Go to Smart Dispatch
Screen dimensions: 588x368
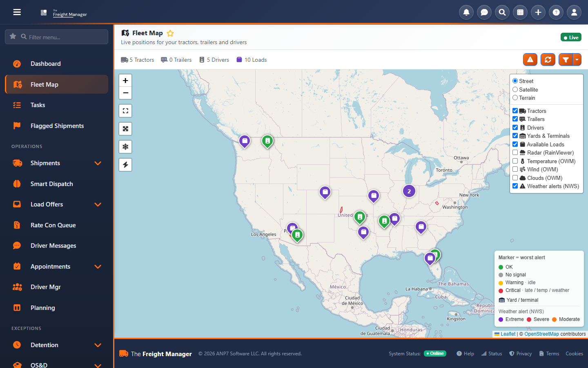tap(56, 184)
